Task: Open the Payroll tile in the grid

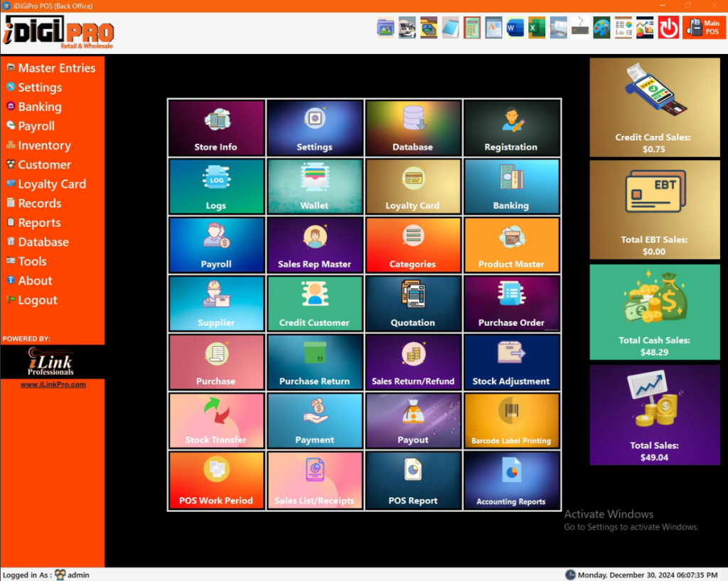Action: pyautogui.click(x=216, y=245)
